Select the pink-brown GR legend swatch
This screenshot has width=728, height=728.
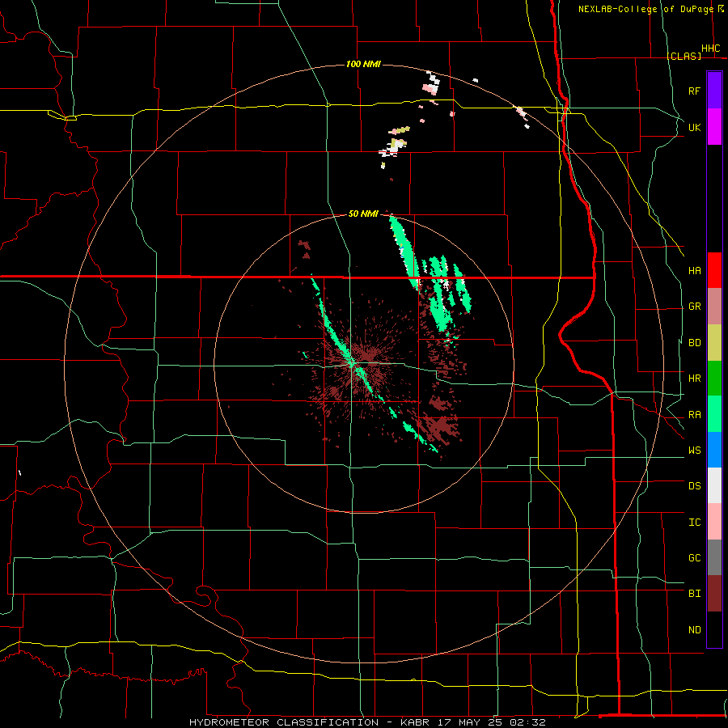coord(714,307)
